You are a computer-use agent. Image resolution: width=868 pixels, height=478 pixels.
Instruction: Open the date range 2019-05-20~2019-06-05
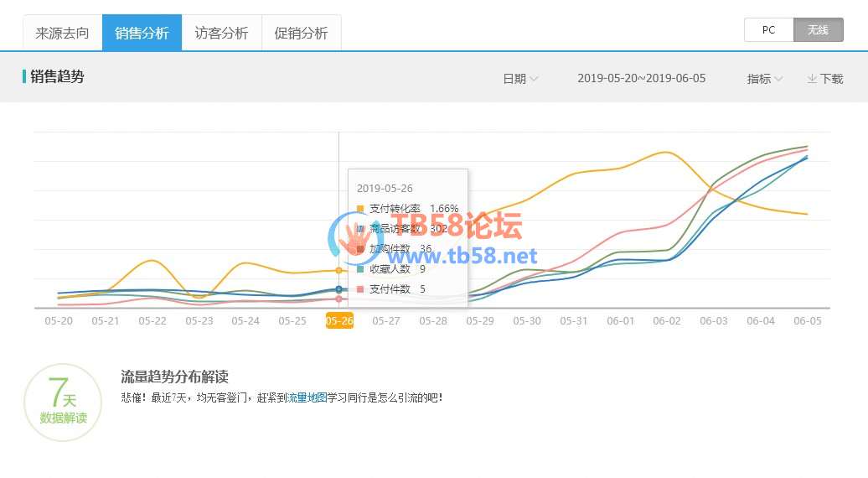(641, 79)
